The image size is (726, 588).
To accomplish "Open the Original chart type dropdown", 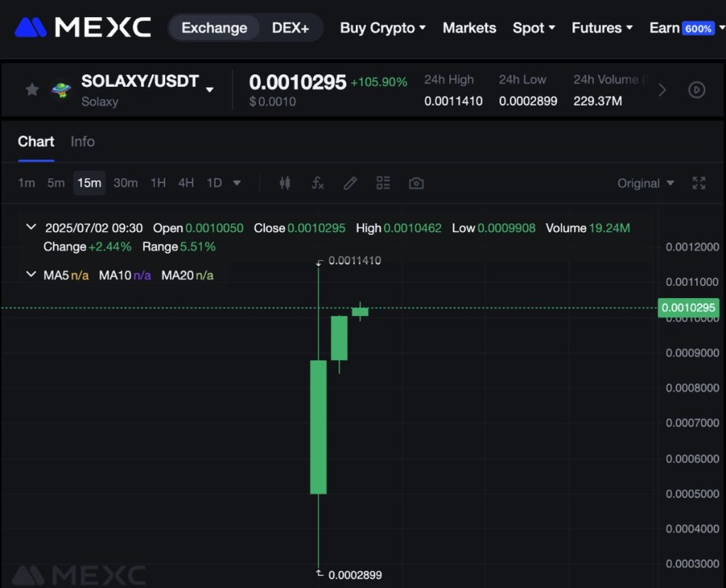I will (645, 183).
